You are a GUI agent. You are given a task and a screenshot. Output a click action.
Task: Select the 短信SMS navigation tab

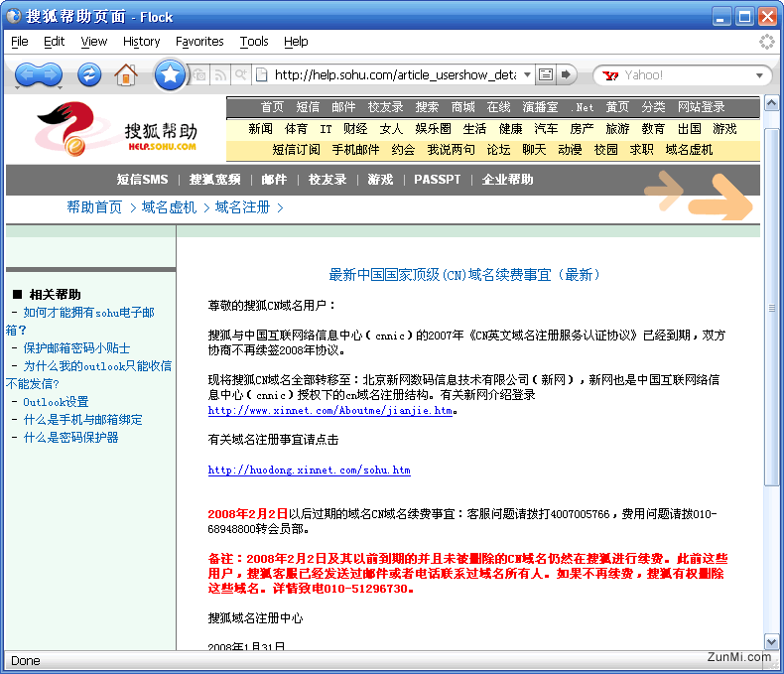tap(142, 180)
